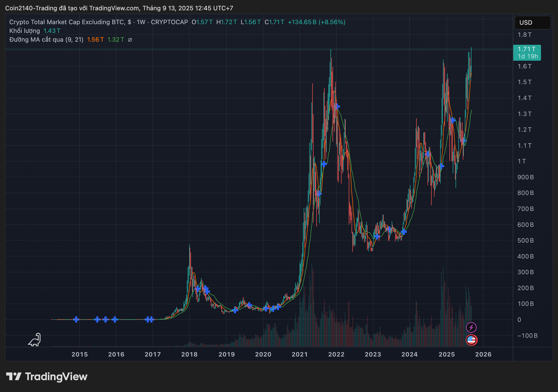Click the 2021 label on the time axis
Viewport: 558px width, 392px height.
tap(299, 354)
